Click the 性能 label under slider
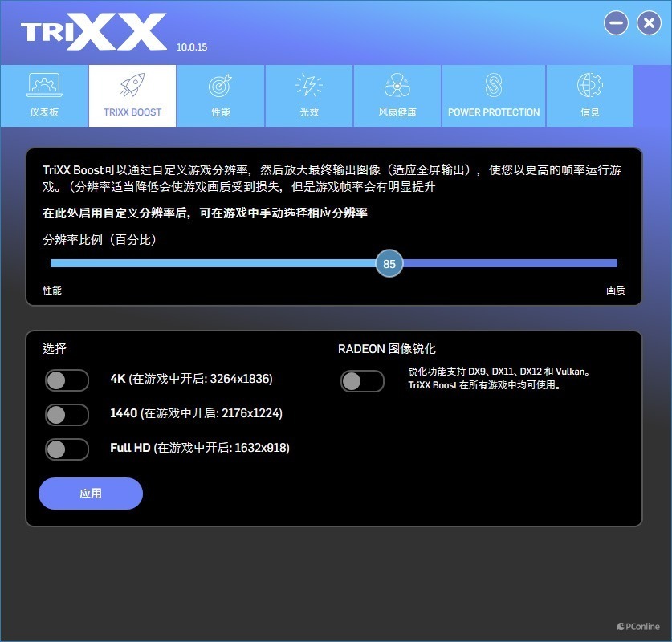672x642 pixels. 52,291
